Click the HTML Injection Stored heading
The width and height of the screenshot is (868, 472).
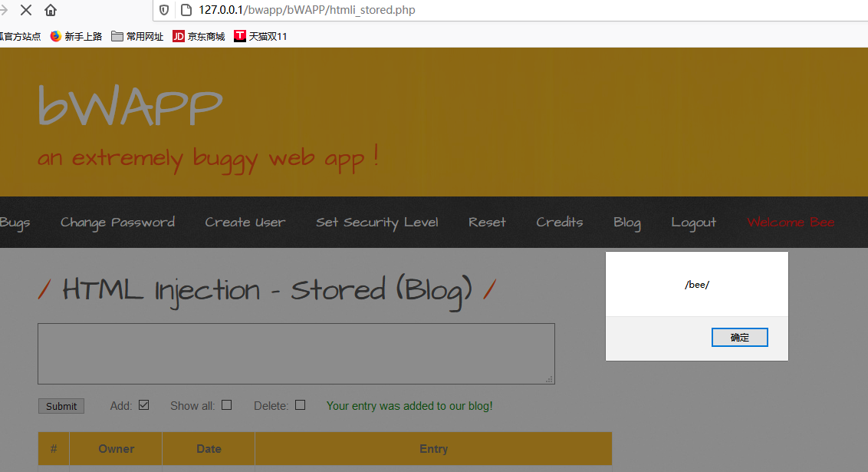click(x=268, y=290)
